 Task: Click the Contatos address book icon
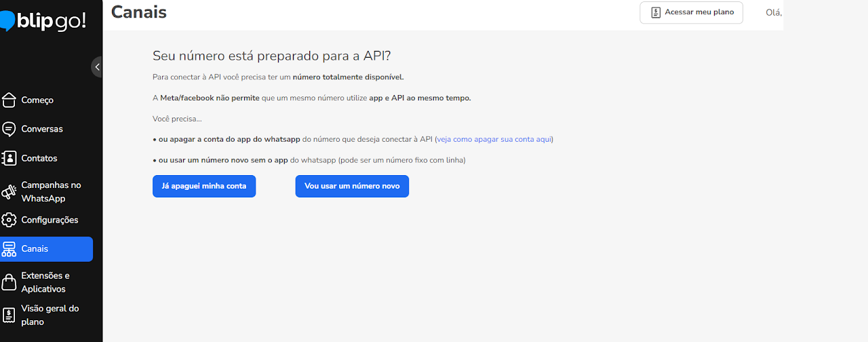point(9,158)
